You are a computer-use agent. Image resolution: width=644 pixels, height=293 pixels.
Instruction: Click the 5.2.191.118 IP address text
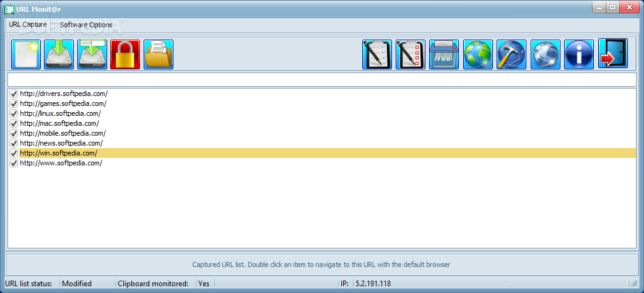pyautogui.click(x=373, y=284)
